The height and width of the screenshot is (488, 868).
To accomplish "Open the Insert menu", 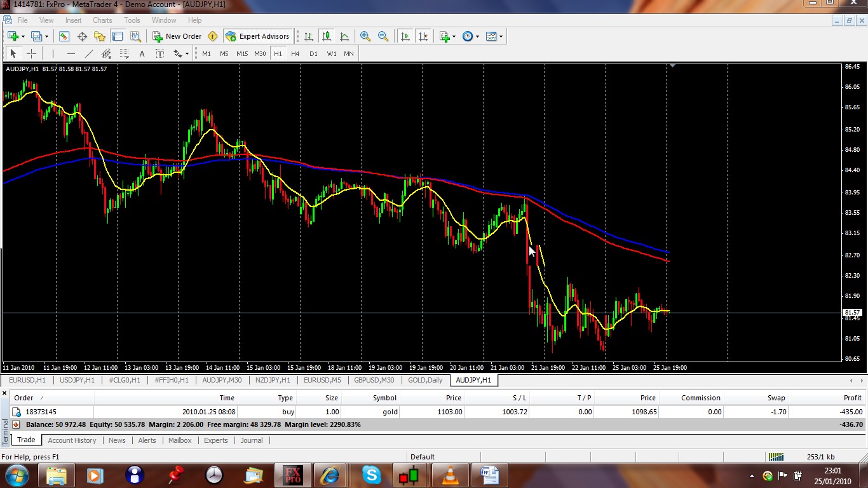I will (73, 20).
